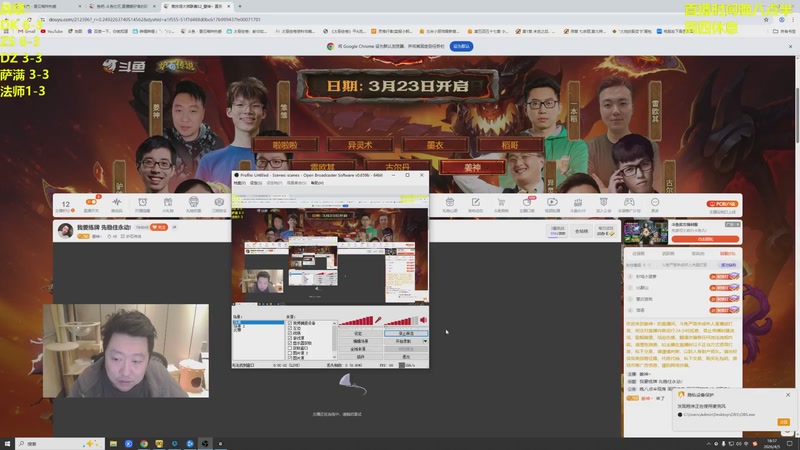Image resolution: width=800 pixels, height=450 pixels.
Task: Click the 编辑场景 edit scene button
Action: (x=360, y=341)
